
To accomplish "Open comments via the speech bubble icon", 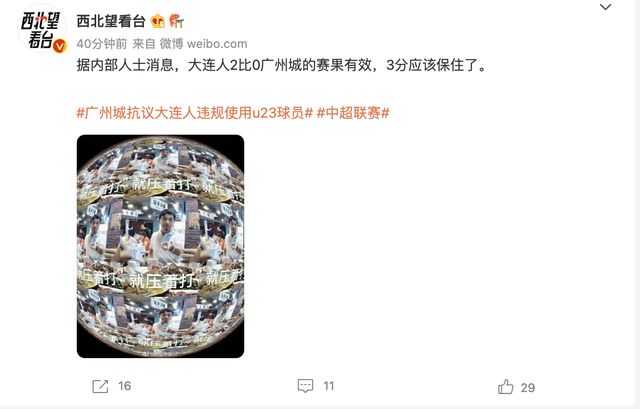I will tap(305, 386).
